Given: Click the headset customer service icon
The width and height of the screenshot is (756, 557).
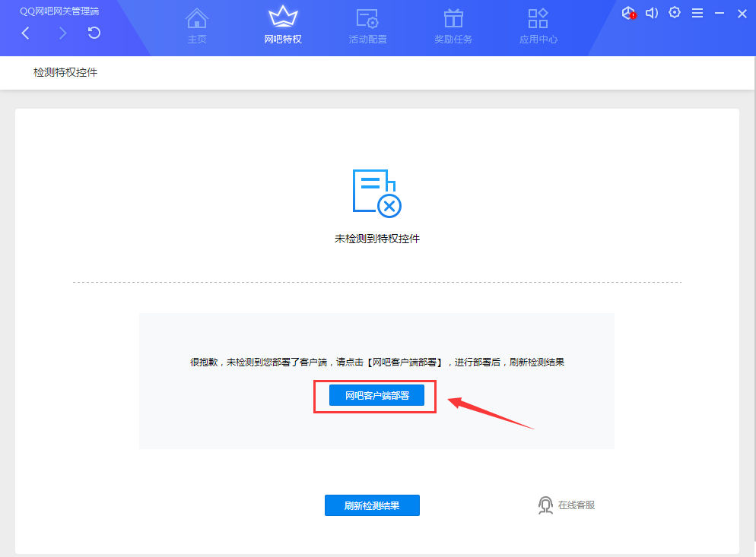Looking at the screenshot, I should 545,505.
